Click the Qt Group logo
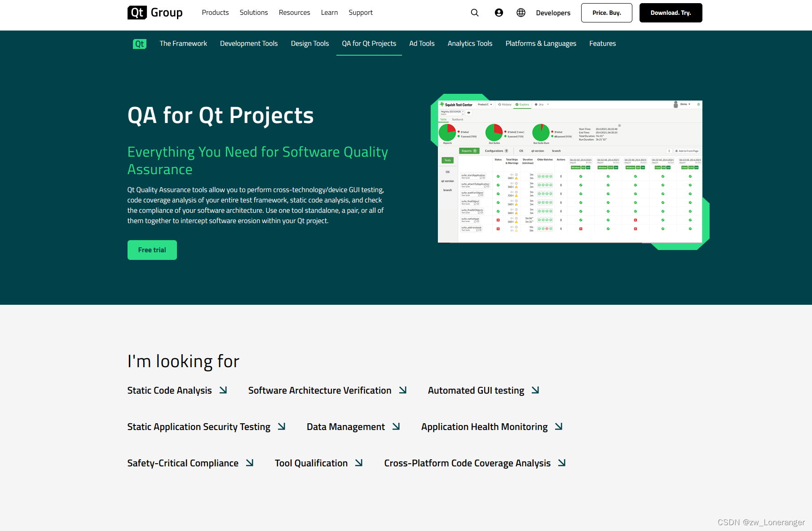Screen dimensions: 812x531 (155, 13)
